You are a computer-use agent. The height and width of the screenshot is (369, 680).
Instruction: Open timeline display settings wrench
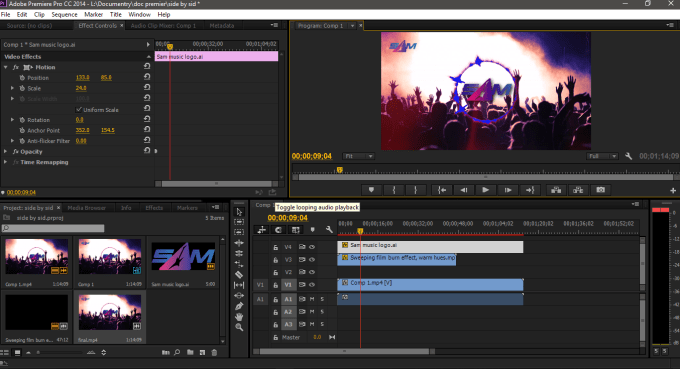[x=329, y=230]
